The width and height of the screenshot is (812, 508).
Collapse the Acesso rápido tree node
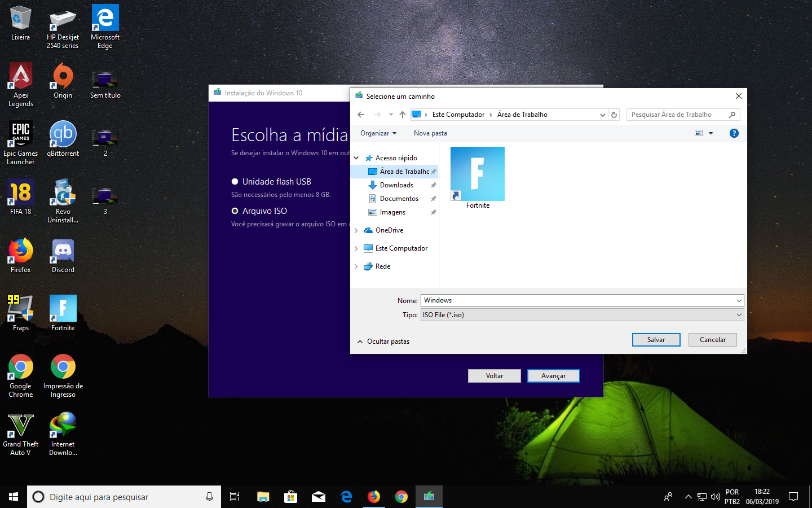pyautogui.click(x=356, y=158)
